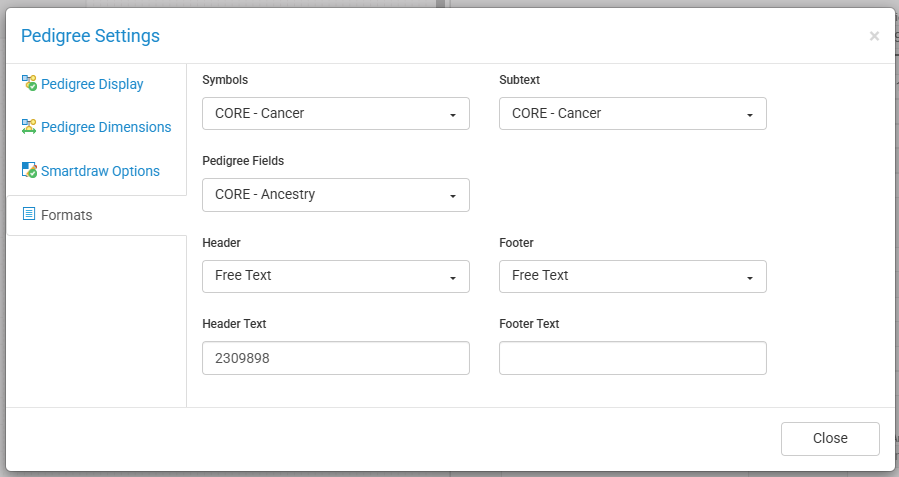Go to Smartdraw Options tab
Image resolution: width=899 pixels, height=477 pixels.
pyautogui.click(x=100, y=171)
